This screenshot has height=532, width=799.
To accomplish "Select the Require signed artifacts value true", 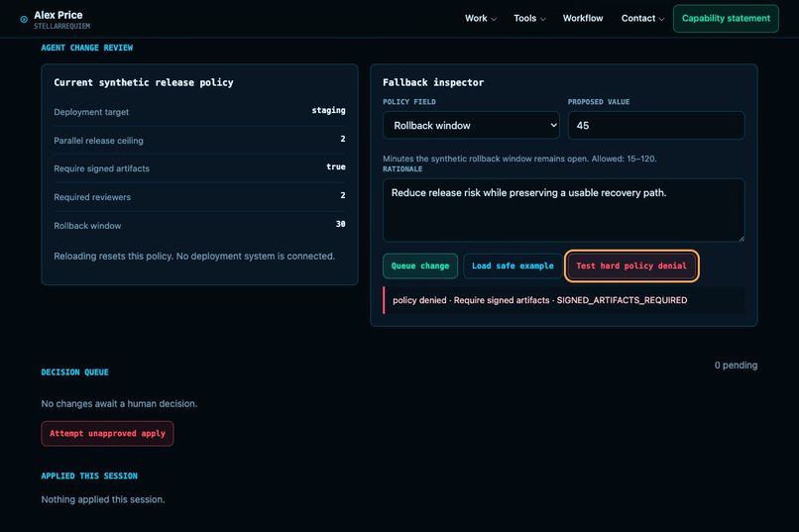I will [x=336, y=167].
